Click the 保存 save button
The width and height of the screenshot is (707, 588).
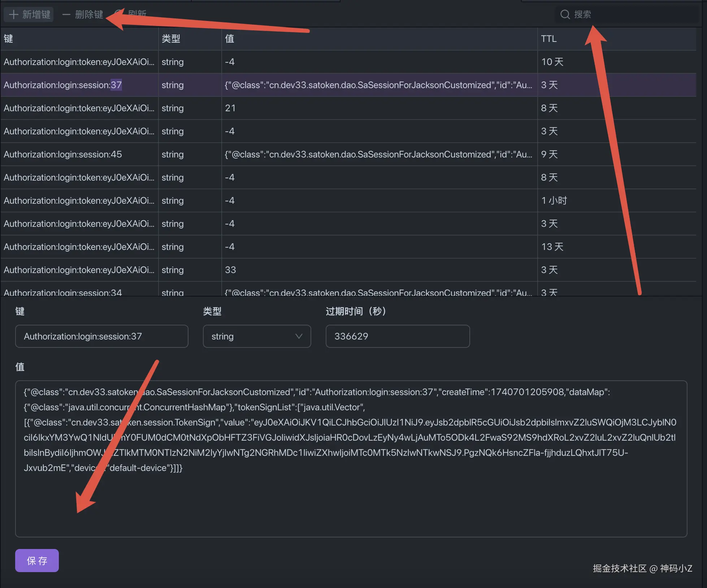(x=37, y=561)
